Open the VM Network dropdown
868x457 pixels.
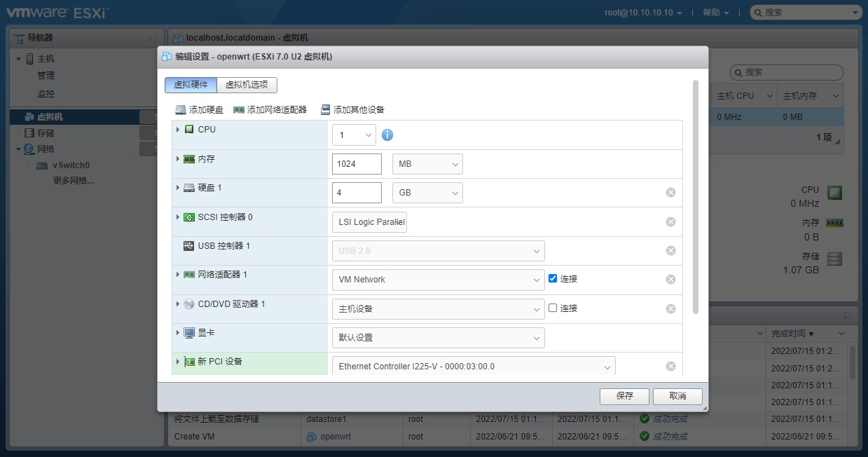point(438,278)
